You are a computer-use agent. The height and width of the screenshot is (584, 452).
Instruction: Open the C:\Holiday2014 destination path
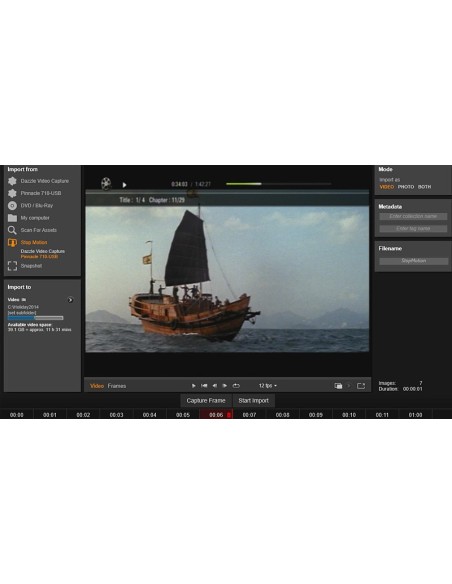click(x=23, y=307)
